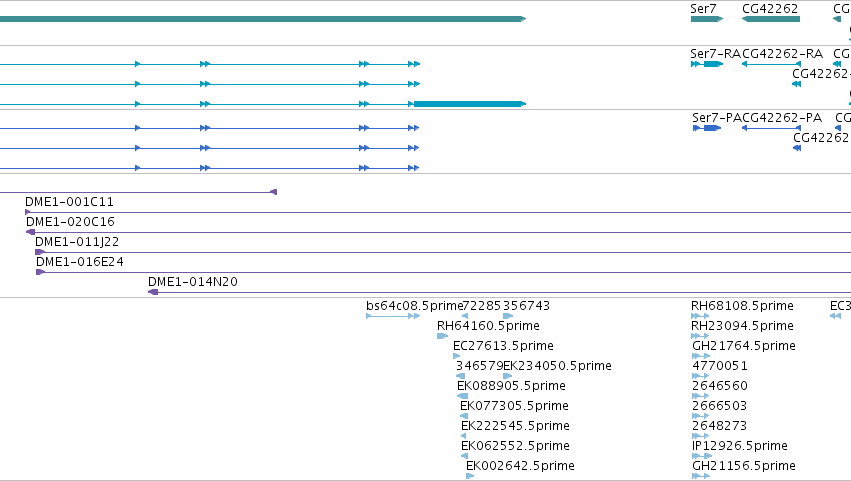
Task: Open the Ser7-PA coding sequence label
Action: (x=717, y=118)
